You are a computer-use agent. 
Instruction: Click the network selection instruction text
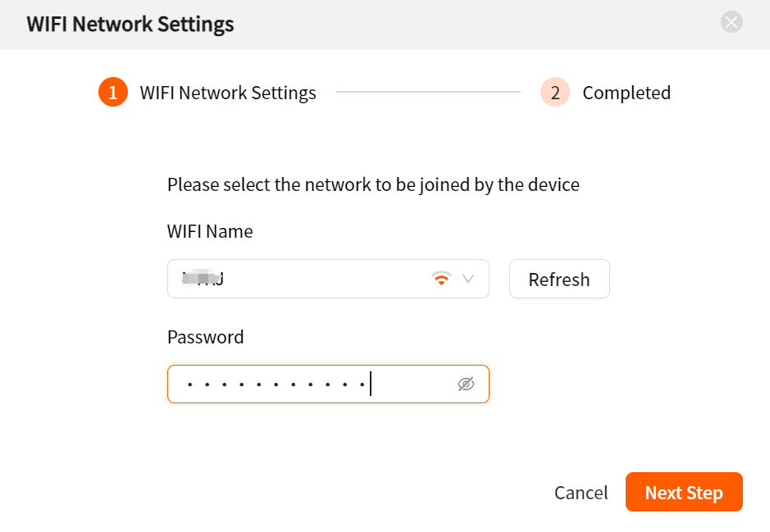coord(373,185)
